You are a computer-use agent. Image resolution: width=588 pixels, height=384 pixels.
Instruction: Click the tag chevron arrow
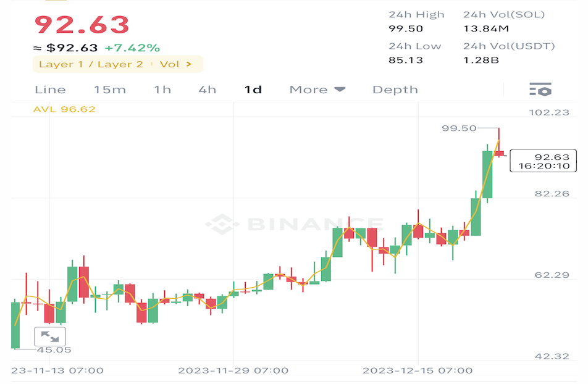(189, 64)
